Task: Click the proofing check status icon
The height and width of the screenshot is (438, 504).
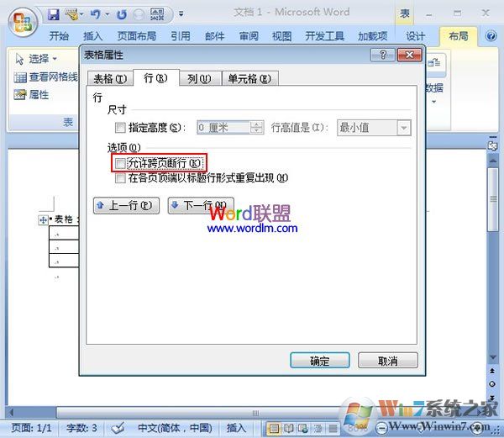Action: [x=118, y=428]
